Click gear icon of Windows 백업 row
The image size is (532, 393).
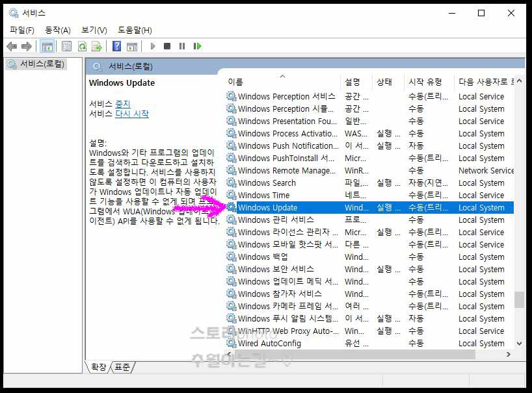[x=232, y=257]
